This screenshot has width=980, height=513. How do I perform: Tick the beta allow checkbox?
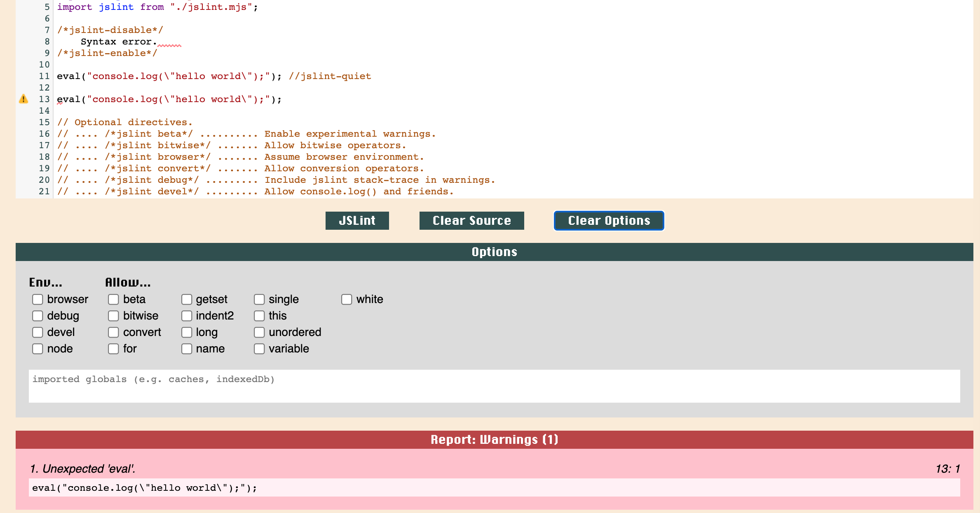click(113, 299)
